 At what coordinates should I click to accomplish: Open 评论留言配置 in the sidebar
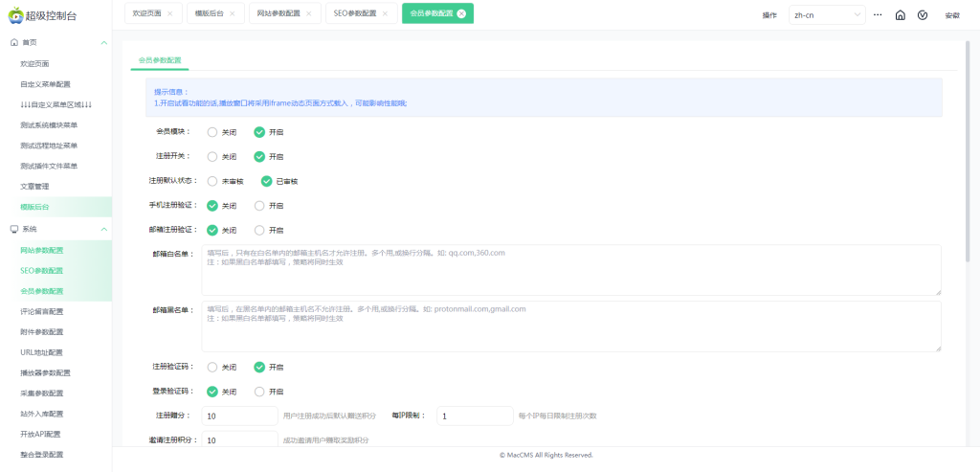tap(56, 311)
